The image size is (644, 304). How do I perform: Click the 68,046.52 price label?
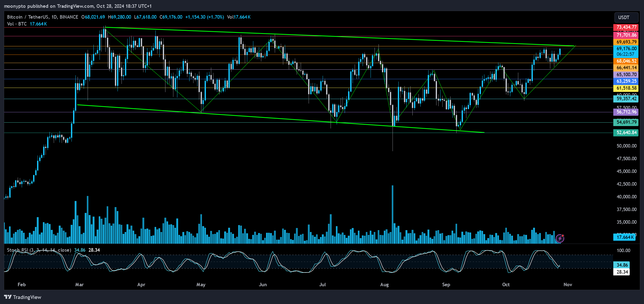626,61
